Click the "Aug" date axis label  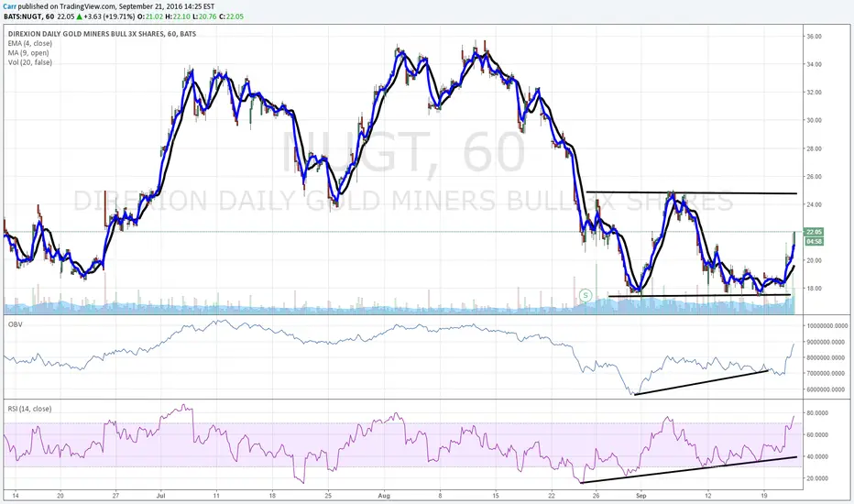pyautogui.click(x=384, y=496)
